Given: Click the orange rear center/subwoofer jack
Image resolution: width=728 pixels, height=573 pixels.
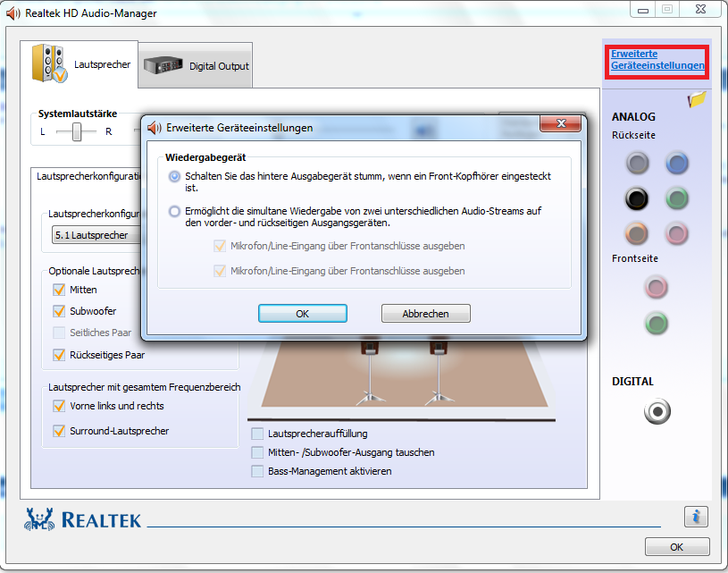Looking at the screenshot, I should tap(637, 233).
